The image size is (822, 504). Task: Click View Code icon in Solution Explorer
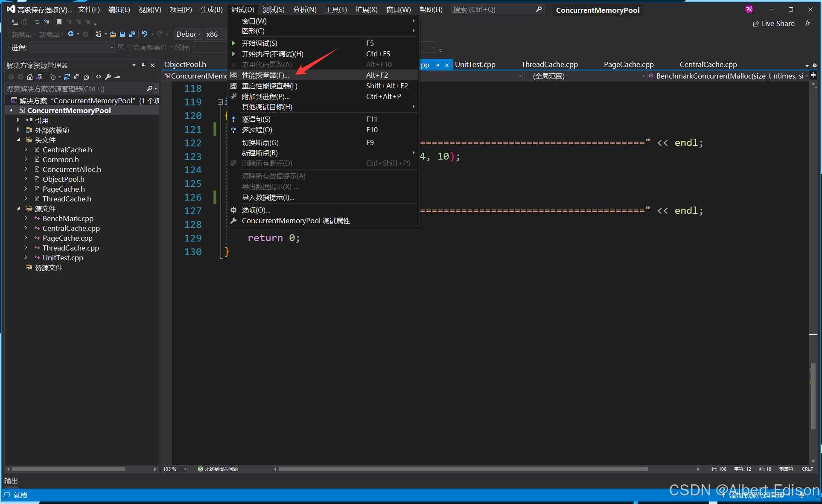click(99, 77)
